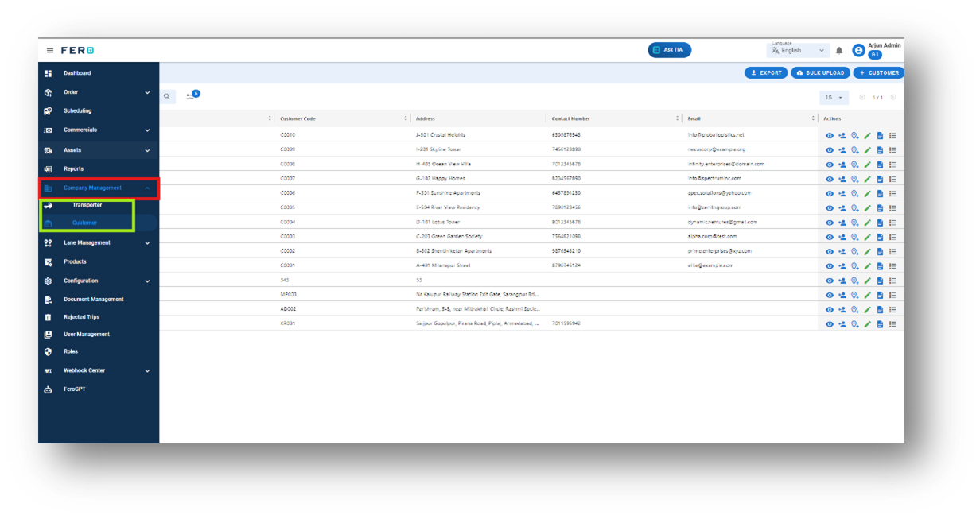Add location for customer C0009

coord(854,149)
